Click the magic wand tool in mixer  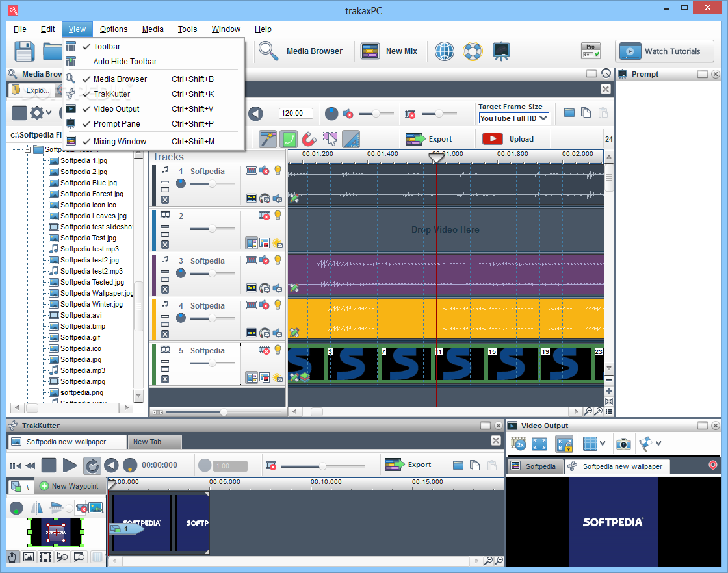[x=267, y=139]
